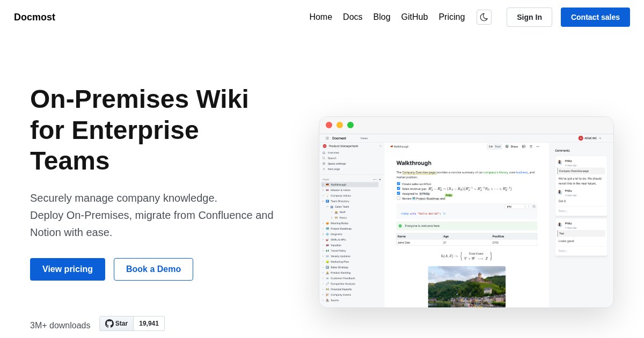Click the Sports page icon
644x338 pixels.
coord(327,300)
